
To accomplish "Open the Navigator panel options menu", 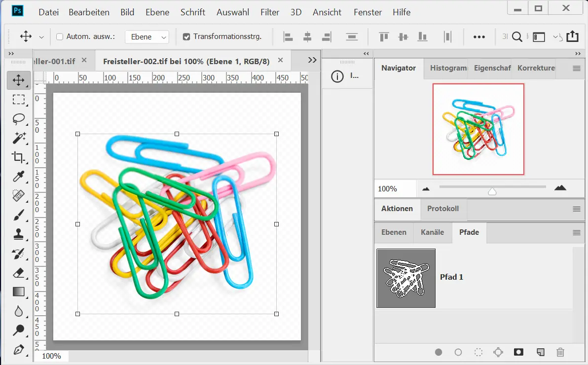I will click(576, 69).
